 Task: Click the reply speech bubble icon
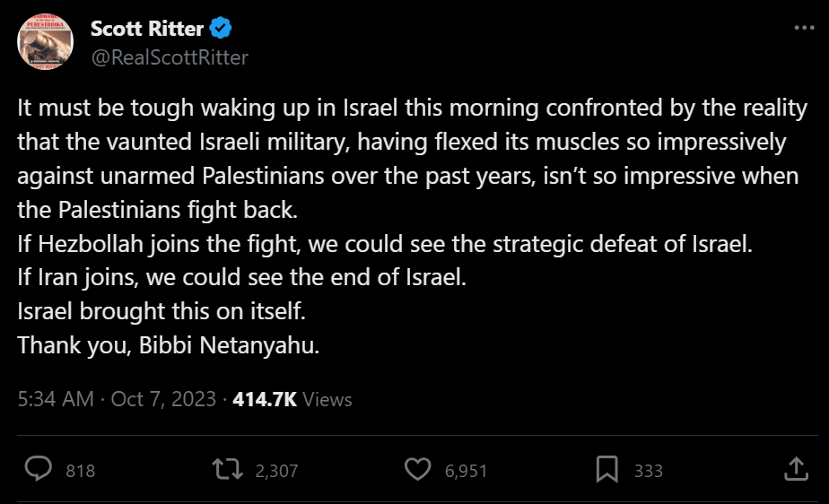37,469
